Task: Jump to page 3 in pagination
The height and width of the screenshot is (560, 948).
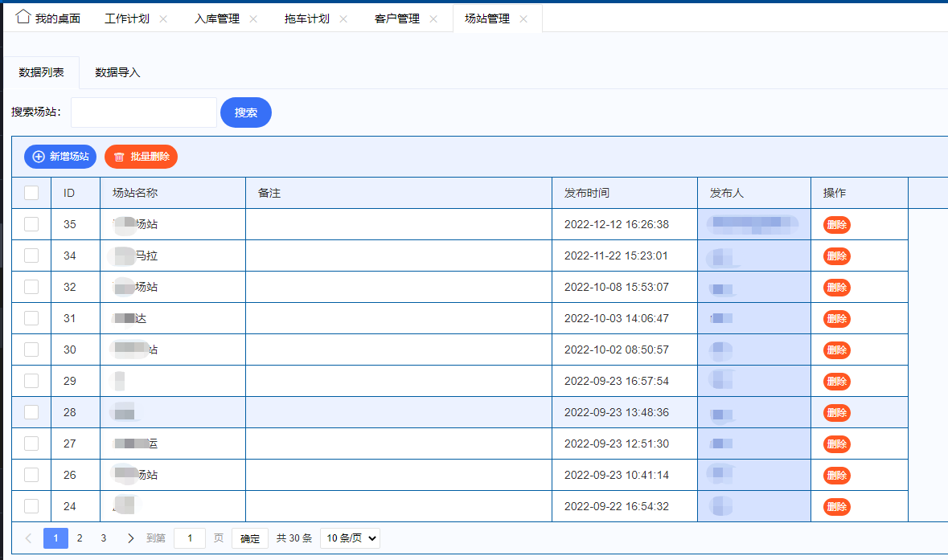Action: coord(103,538)
